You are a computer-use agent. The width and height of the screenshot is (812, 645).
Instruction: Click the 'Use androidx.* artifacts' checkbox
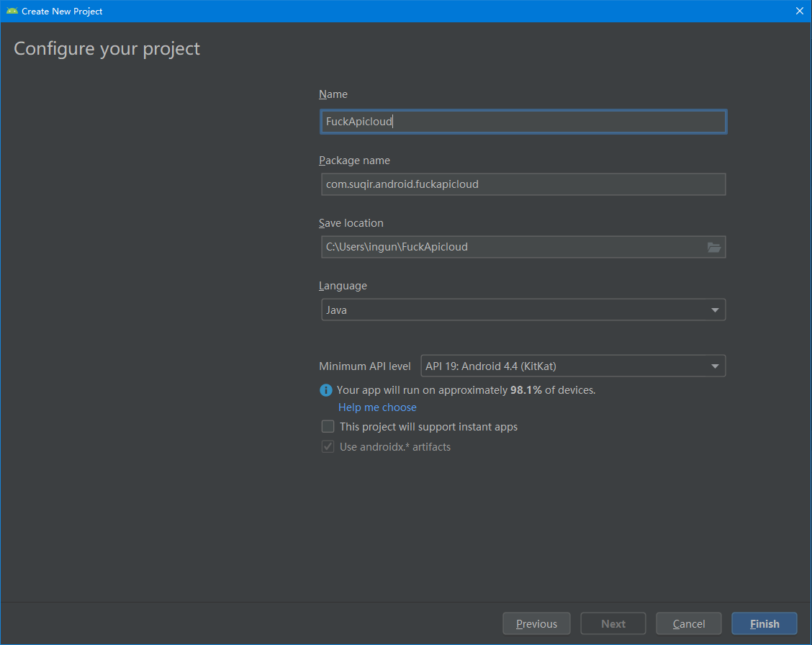(x=328, y=446)
